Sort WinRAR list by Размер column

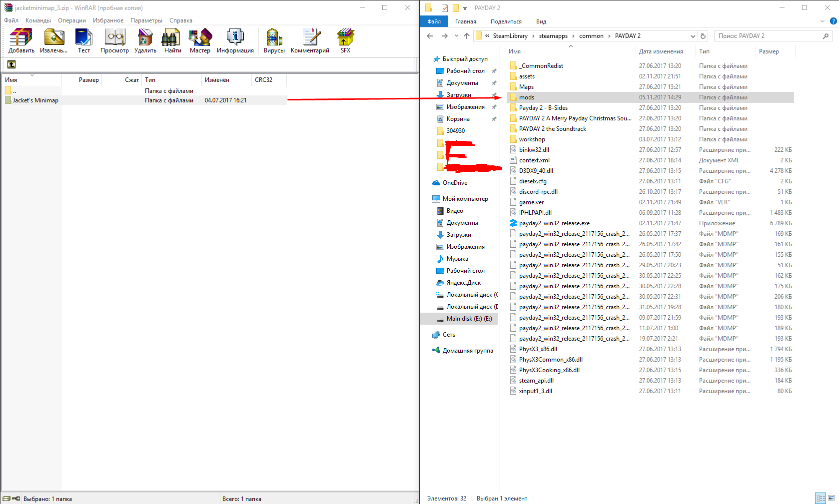[x=81, y=80]
